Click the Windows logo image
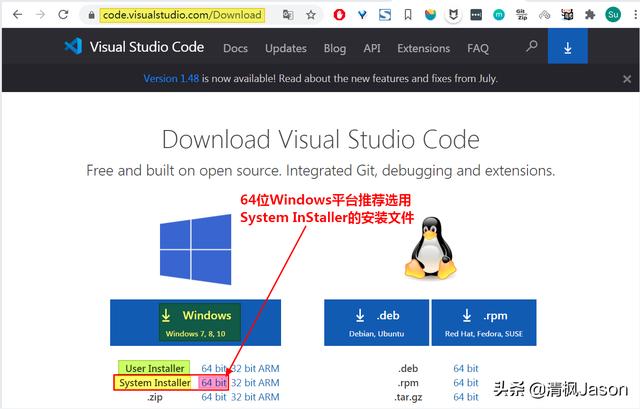640x409 pixels. tap(196, 249)
